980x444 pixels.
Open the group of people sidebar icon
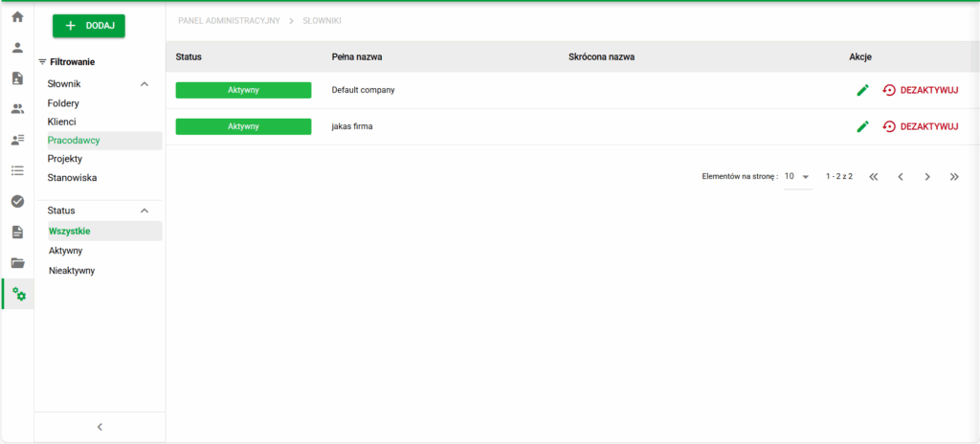point(17,109)
